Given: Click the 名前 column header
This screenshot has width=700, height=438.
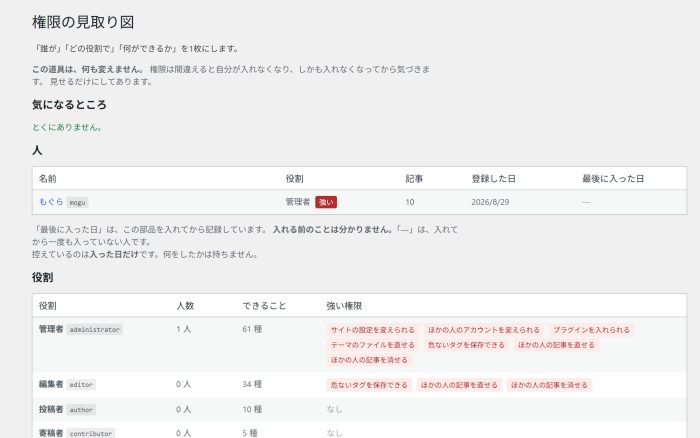Looking at the screenshot, I should click(x=47, y=179).
